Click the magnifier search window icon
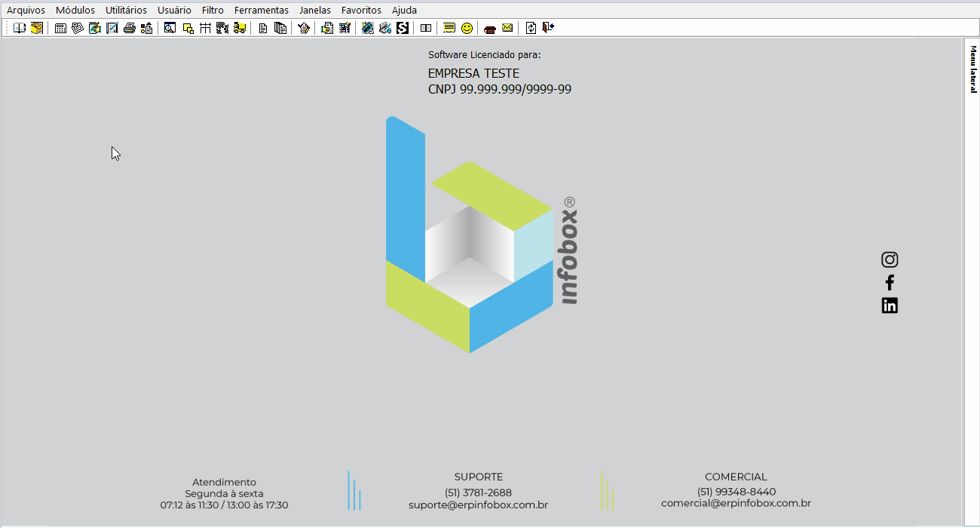The image size is (980, 528). [170, 28]
